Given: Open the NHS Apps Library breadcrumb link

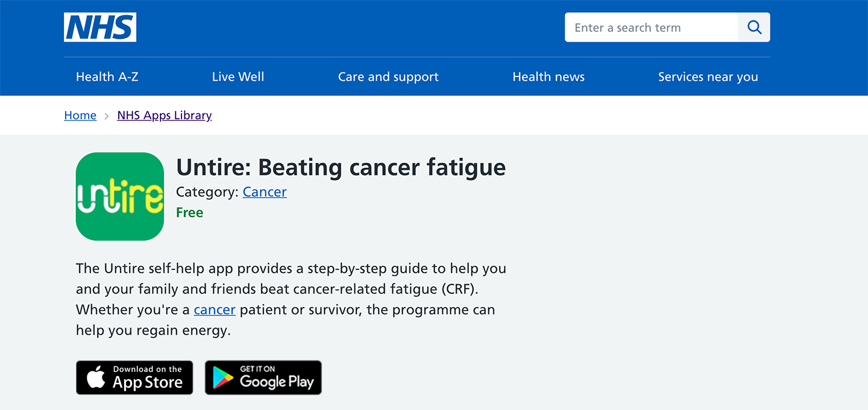Looking at the screenshot, I should point(165,115).
